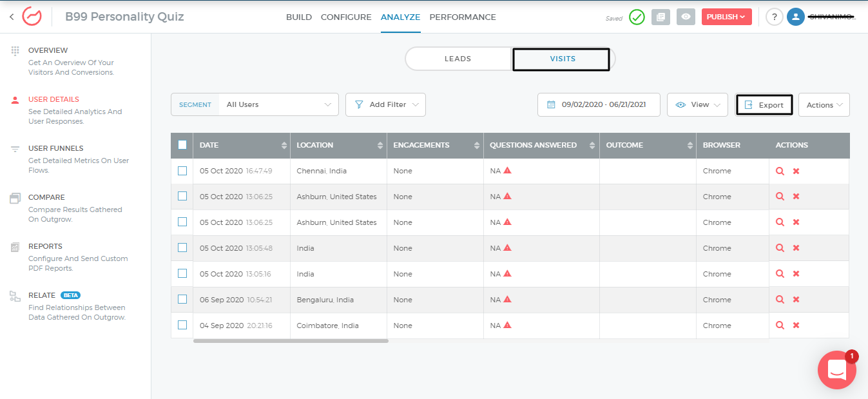
Task: Click the green saved checkmark icon
Action: (637, 17)
